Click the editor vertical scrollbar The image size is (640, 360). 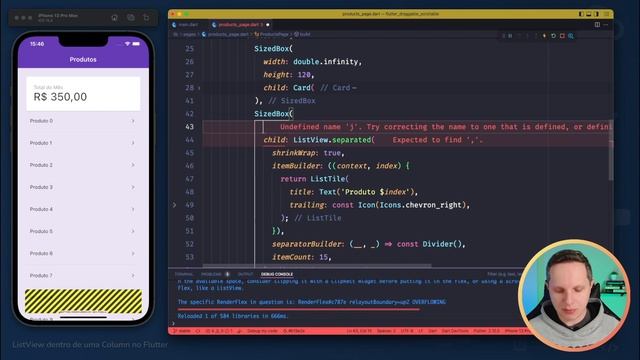click(x=611, y=150)
